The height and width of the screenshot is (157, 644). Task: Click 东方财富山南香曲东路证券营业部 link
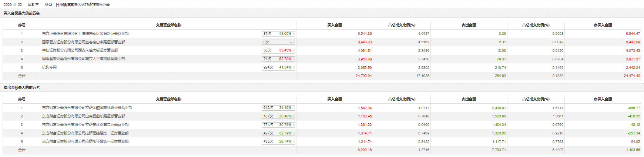pyautogui.click(x=83, y=116)
